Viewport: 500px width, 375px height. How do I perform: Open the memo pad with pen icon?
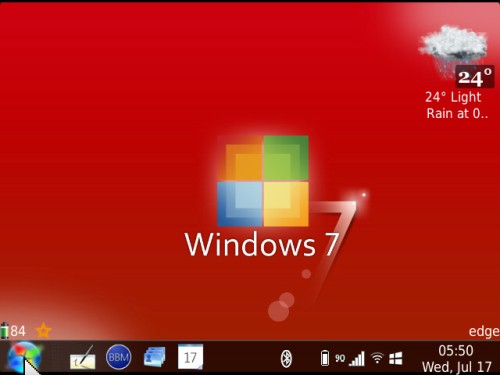(82, 358)
